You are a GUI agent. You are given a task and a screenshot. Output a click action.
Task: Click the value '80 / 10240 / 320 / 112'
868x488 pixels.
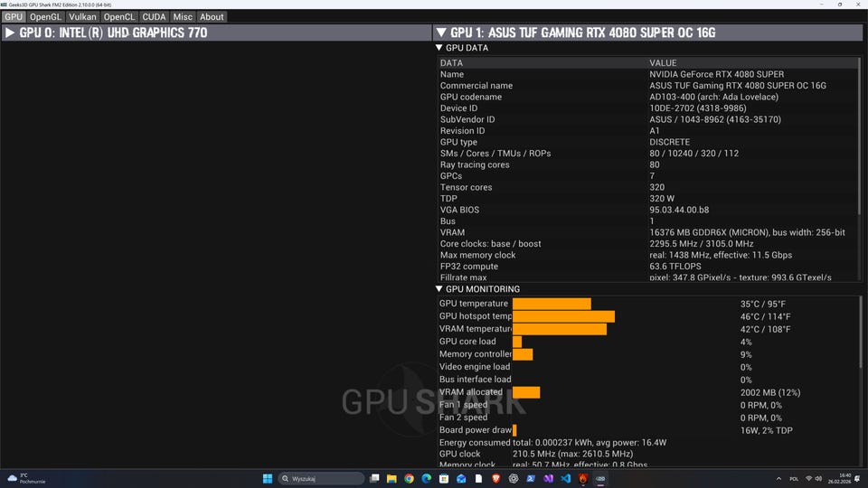click(693, 154)
